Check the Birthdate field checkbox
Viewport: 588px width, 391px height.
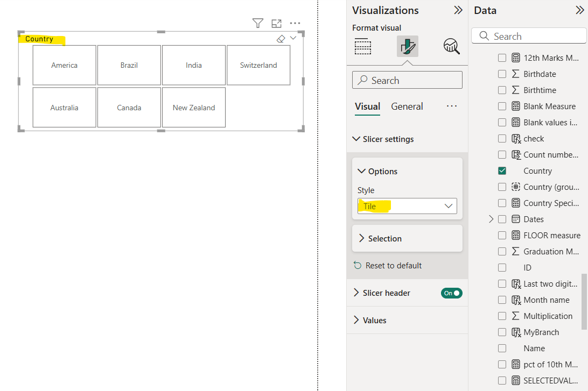click(502, 74)
